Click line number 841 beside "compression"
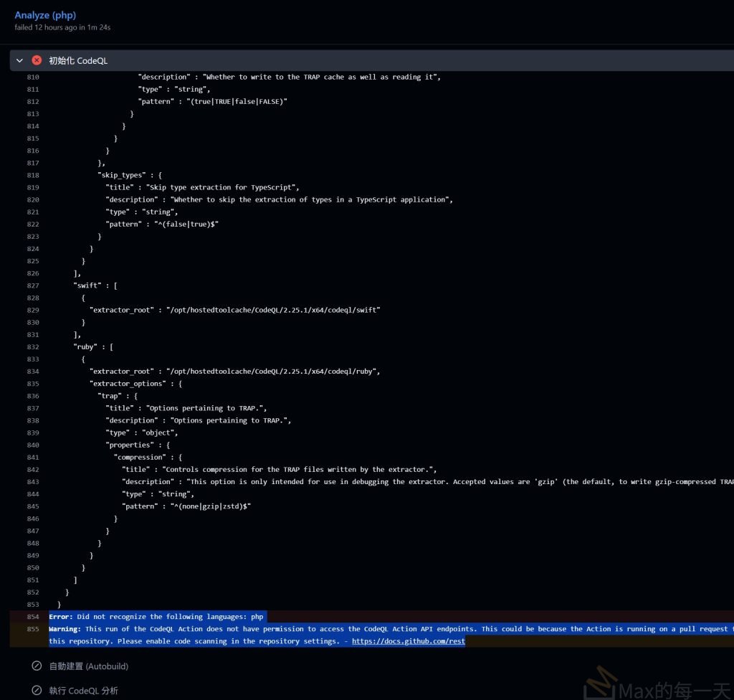Image resolution: width=734 pixels, height=700 pixels. click(x=32, y=457)
